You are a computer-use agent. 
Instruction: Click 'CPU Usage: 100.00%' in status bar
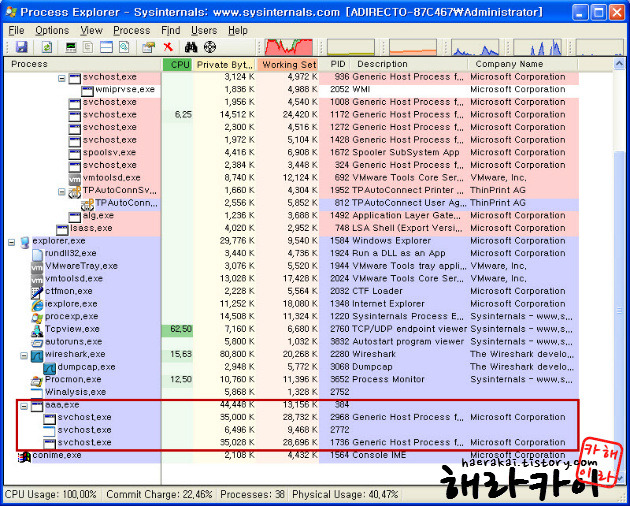point(51,495)
